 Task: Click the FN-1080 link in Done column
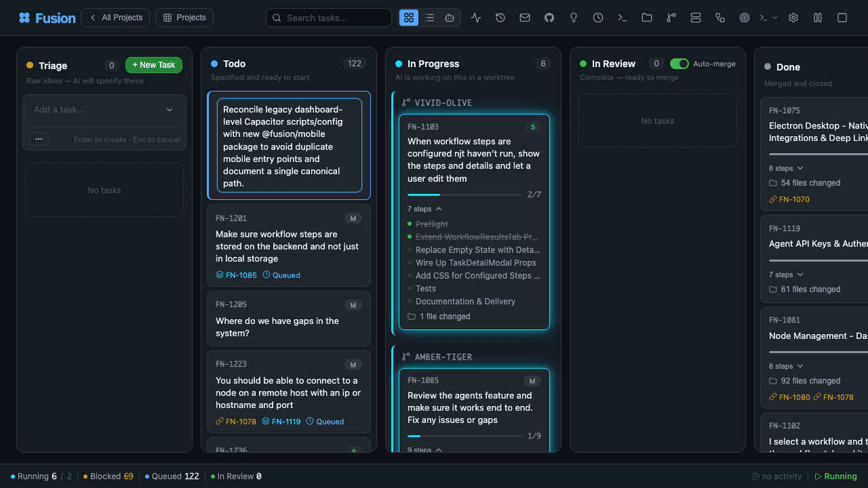(789, 397)
